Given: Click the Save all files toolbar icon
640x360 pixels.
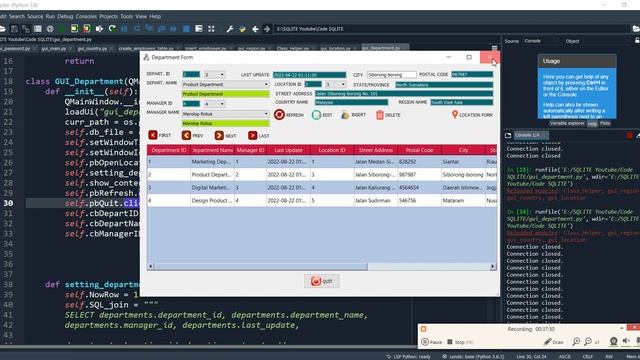Looking at the screenshot, I should click(26, 29).
